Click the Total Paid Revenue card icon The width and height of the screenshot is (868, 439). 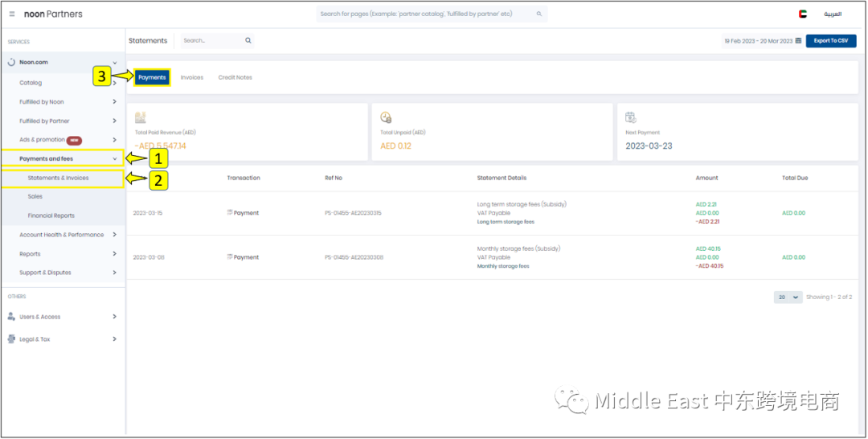point(140,117)
